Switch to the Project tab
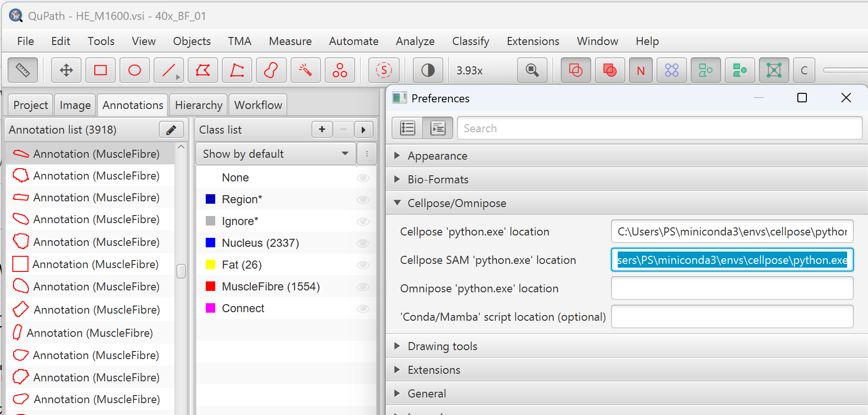Screen dimensions: 868x415 [30, 105]
